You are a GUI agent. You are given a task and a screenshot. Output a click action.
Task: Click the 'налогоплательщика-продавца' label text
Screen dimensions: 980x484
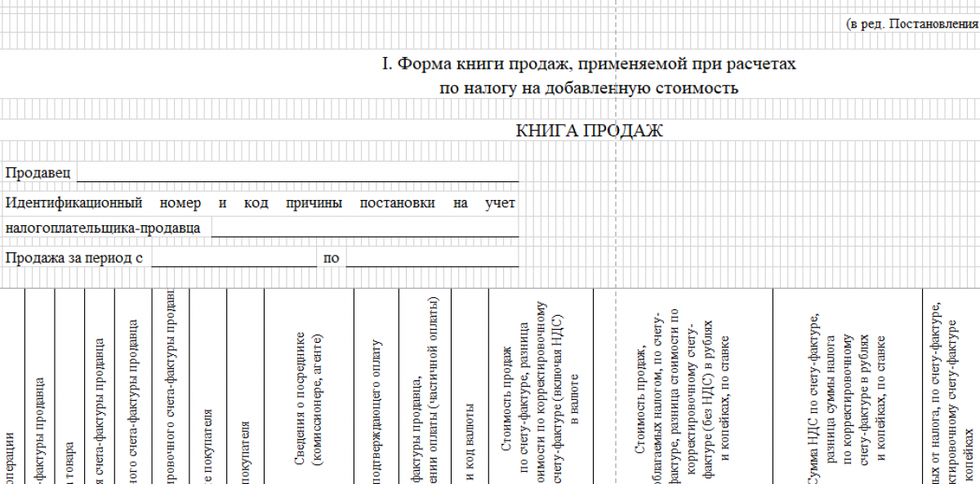click(103, 229)
